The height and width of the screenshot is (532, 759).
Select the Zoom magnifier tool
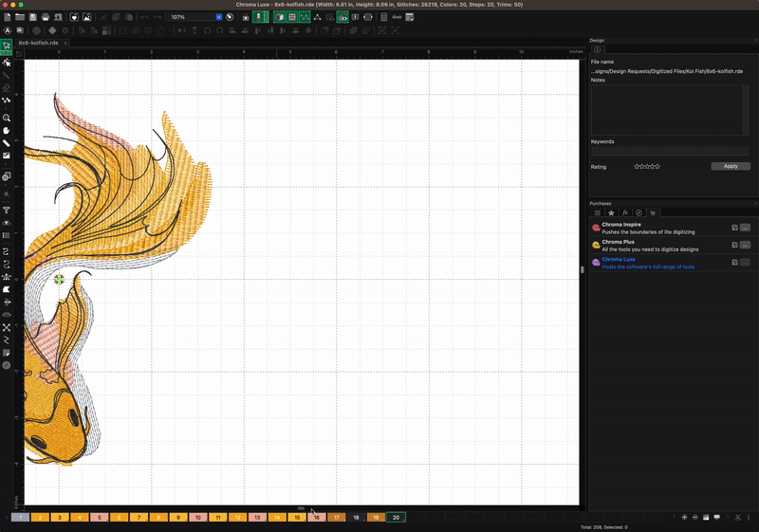(x=7, y=118)
